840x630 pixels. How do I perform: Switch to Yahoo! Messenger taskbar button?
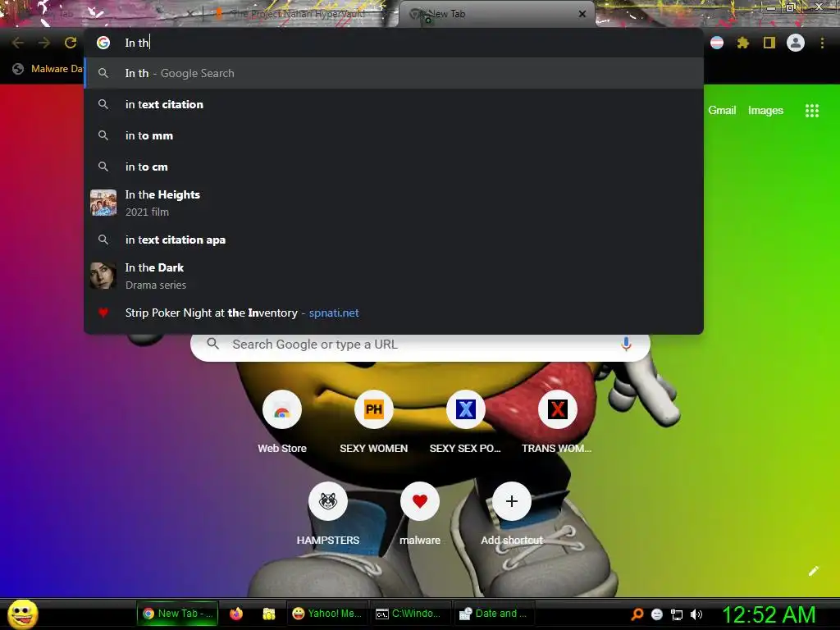coord(327,614)
